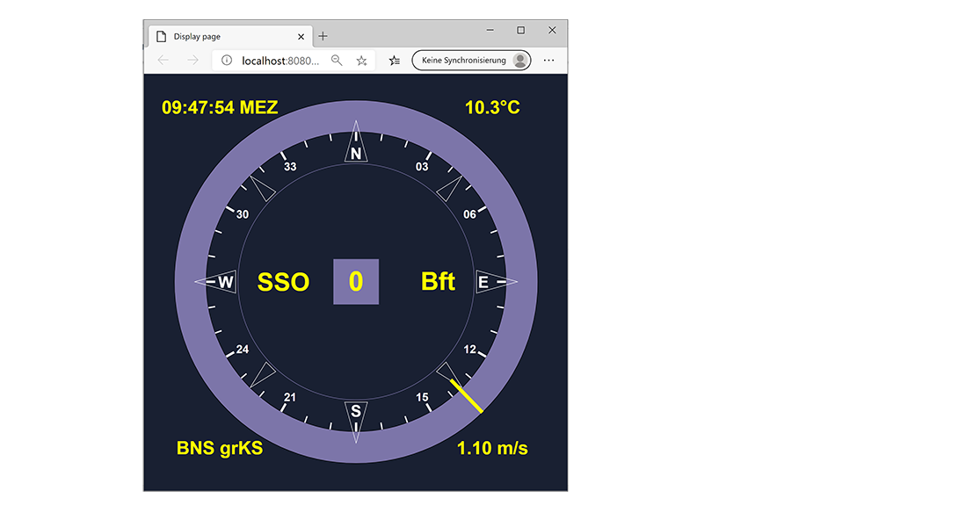Click the 1.10 m/s wind speed

492,449
